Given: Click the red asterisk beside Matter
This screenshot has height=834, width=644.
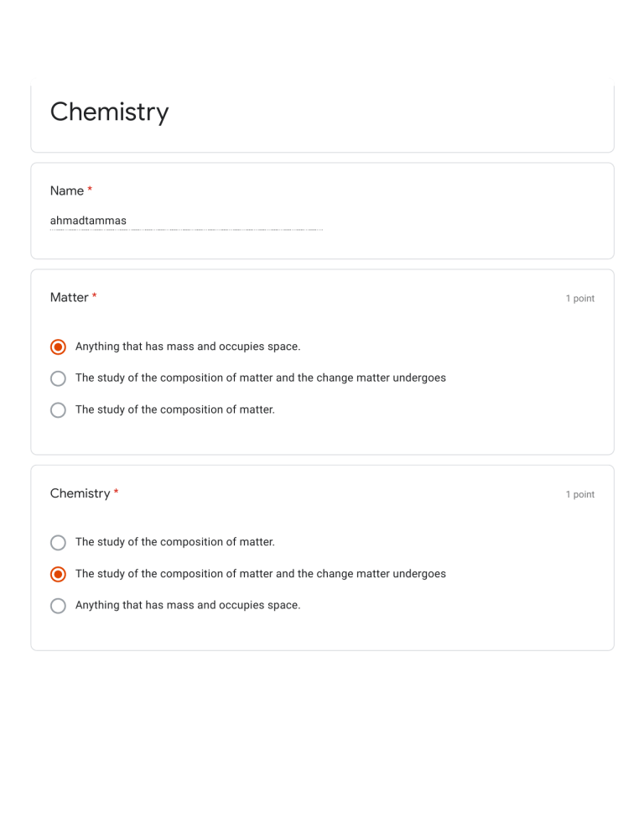Looking at the screenshot, I should tap(94, 295).
